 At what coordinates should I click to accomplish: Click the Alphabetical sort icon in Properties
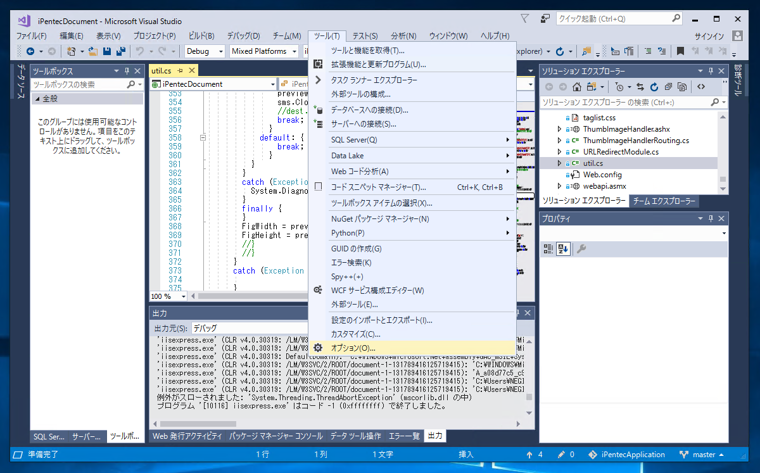(x=563, y=249)
